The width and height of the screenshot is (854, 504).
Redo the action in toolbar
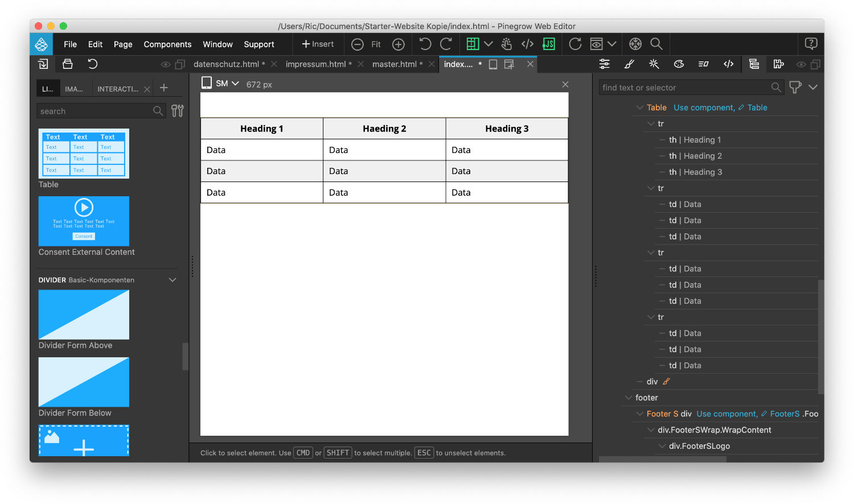(x=446, y=44)
